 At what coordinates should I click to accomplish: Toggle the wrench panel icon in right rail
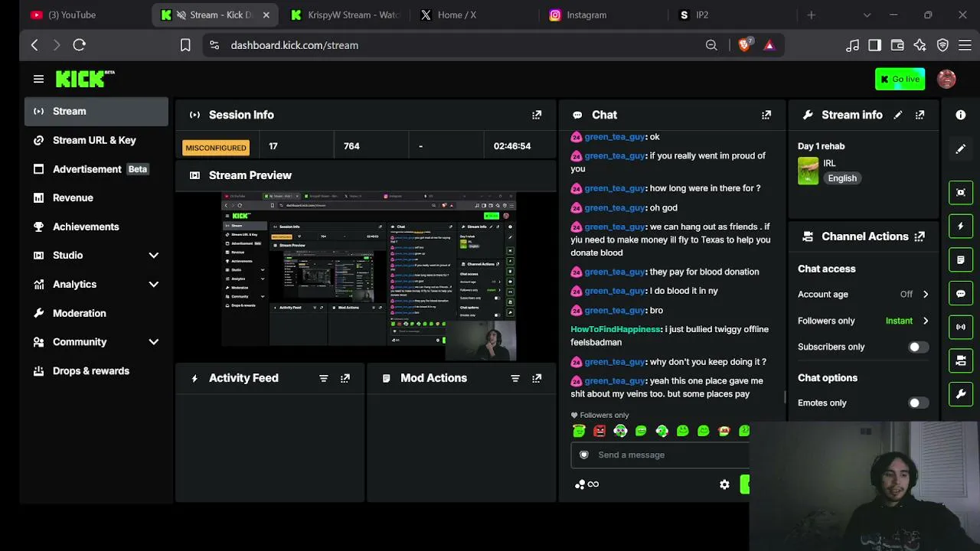961,394
